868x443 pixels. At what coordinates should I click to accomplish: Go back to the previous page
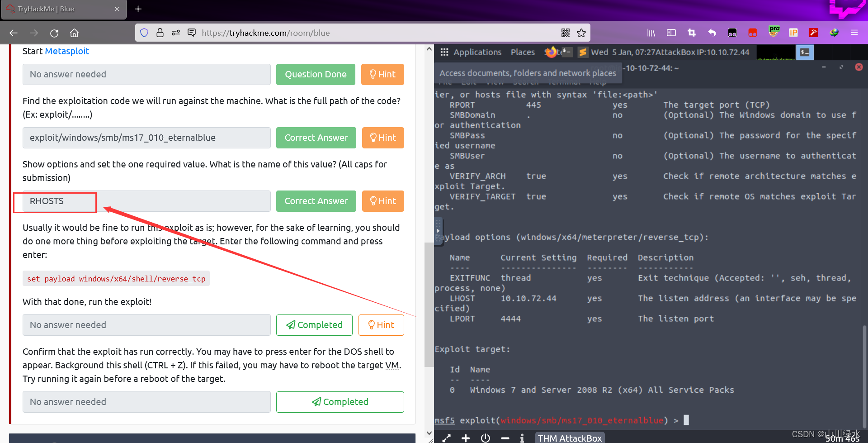coord(14,33)
